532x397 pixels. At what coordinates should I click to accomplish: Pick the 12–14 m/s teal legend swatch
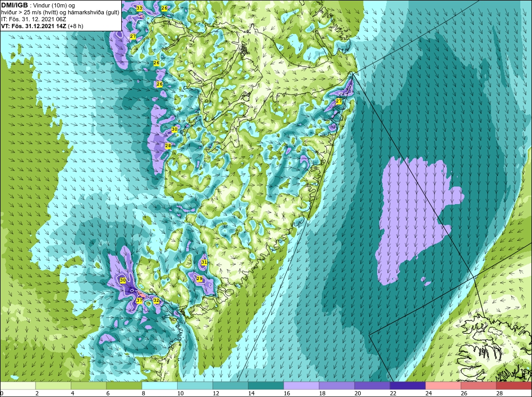tap(230, 386)
